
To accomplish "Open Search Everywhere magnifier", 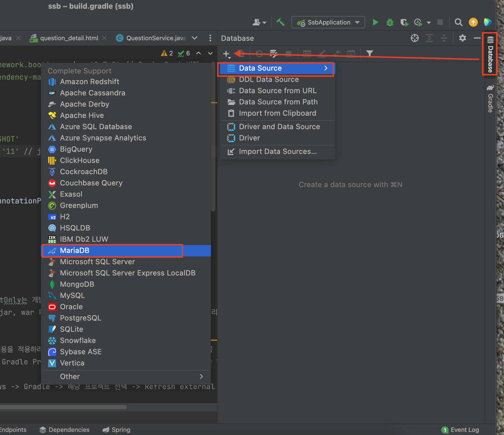I will point(459,22).
